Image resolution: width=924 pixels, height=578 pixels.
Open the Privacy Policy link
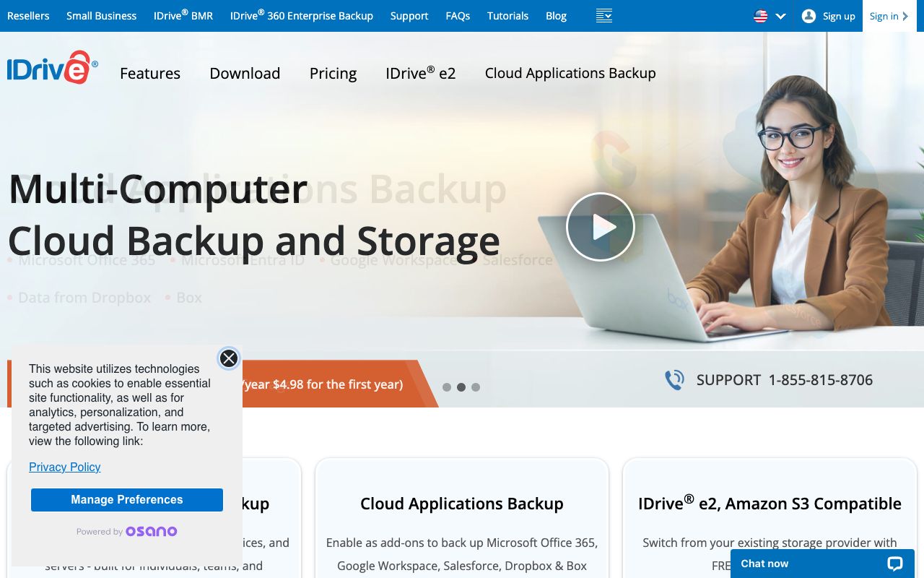pos(65,467)
